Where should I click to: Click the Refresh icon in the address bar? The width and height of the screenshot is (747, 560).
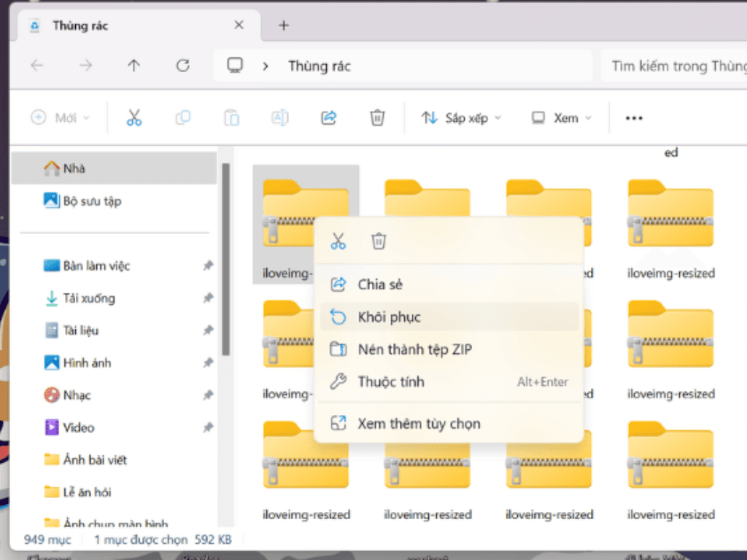(182, 66)
